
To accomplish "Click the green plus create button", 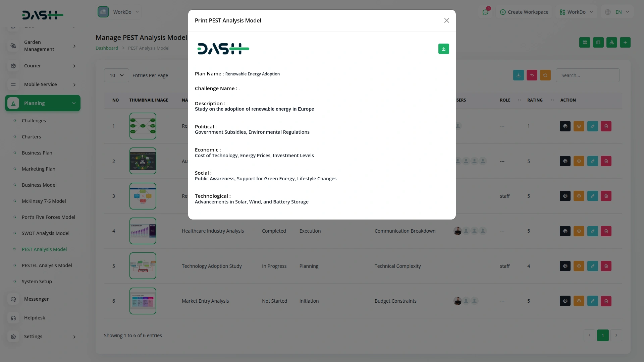I will [x=625, y=43].
